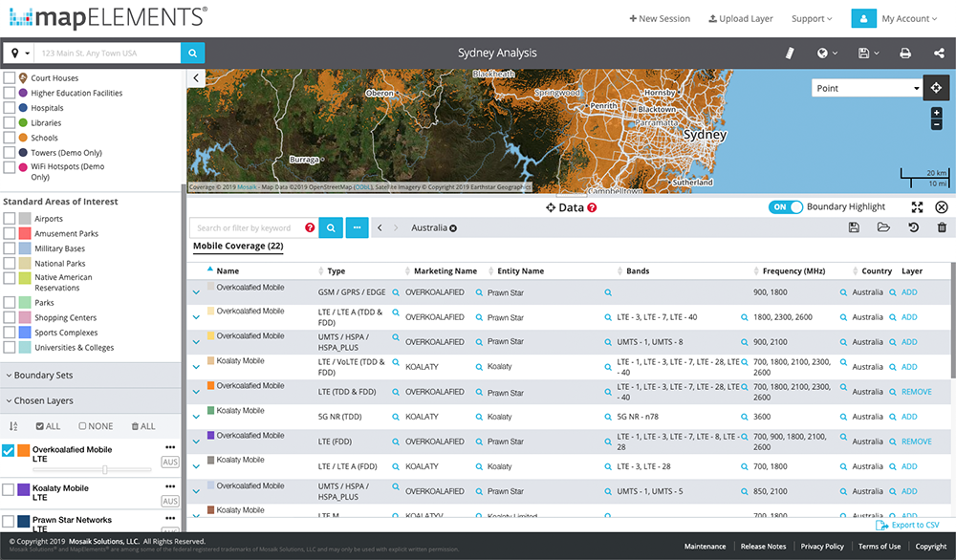The height and width of the screenshot is (560, 956).
Task: Click the print icon in toolbar
Action: click(904, 54)
